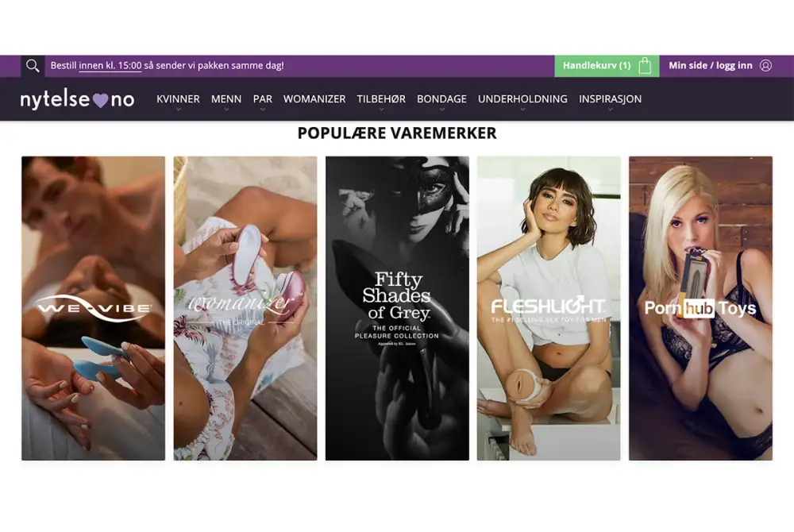Open the TILBEHØR menu item
The height and width of the screenshot is (532, 794).
(381, 99)
